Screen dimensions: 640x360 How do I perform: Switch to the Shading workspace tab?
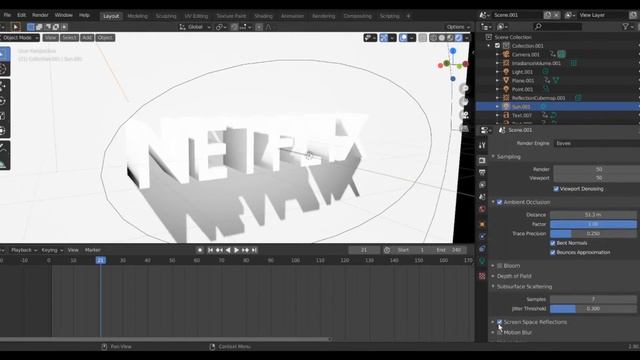[x=263, y=16]
